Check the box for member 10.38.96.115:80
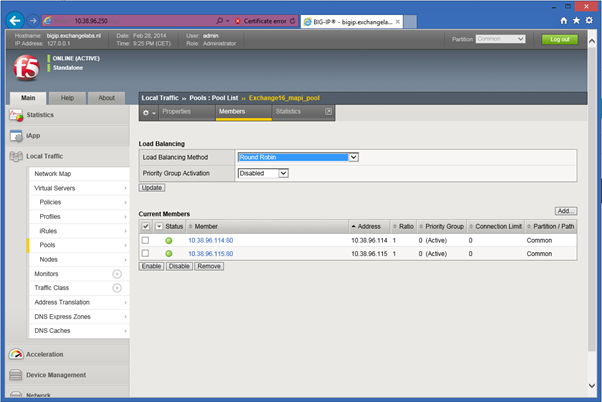 pyautogui.click(x=146, y=254)
